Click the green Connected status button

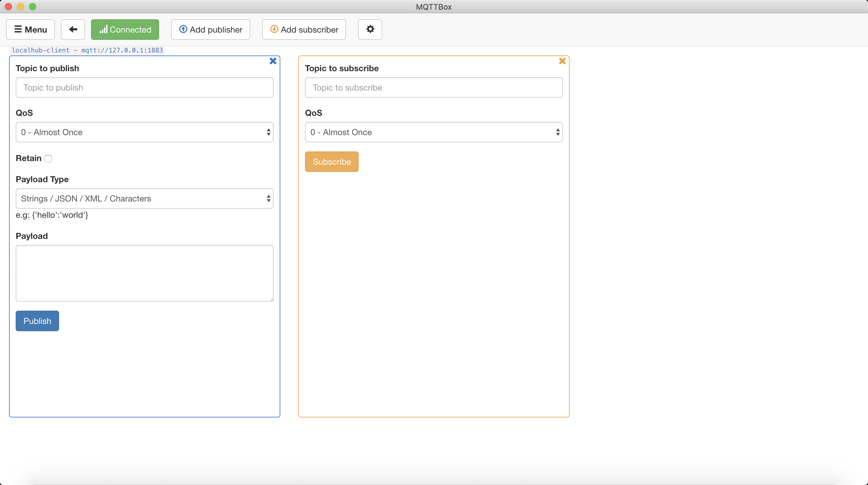[125, 30]
